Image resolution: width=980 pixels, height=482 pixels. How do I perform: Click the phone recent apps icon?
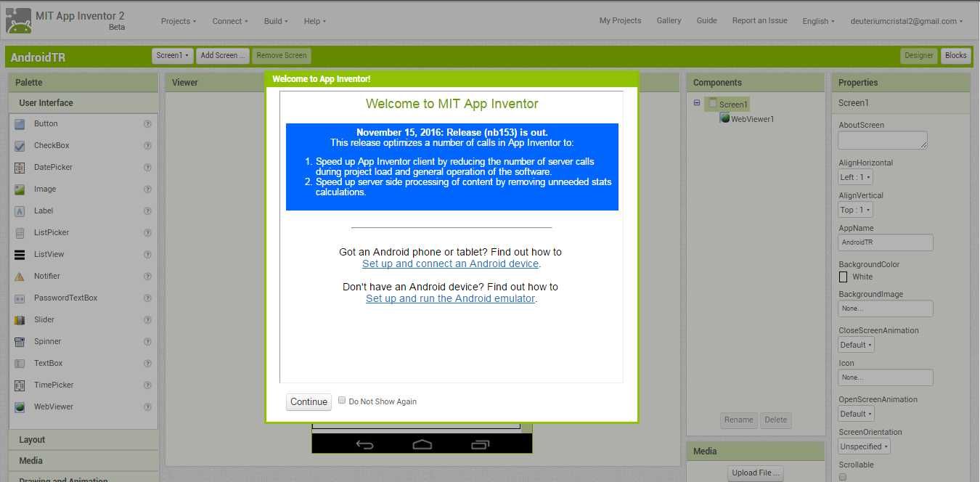coord(480,444)
